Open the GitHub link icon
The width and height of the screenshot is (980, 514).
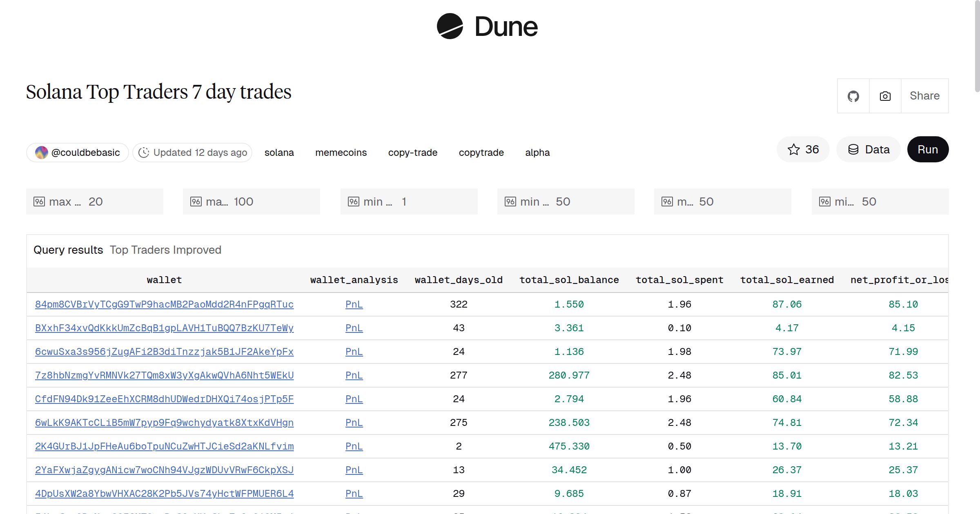click(853, 95)
